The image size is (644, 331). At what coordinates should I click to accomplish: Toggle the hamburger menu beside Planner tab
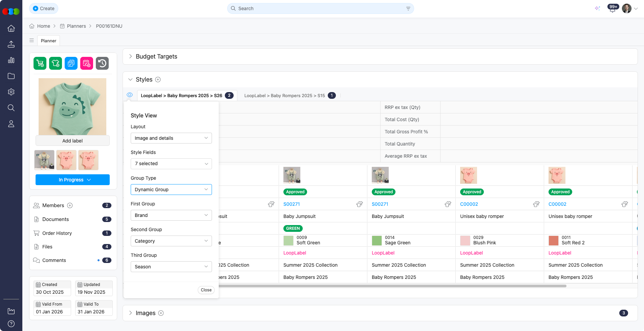(31, 41)
